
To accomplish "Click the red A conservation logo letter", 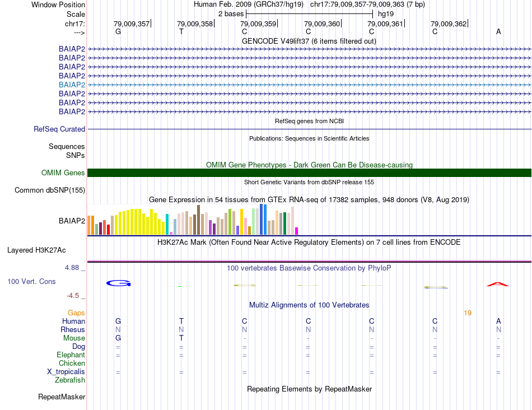I will click(x=498, y=285).
